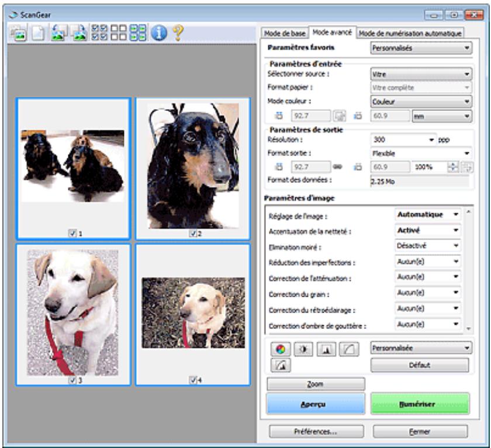Click the width icon in input settings
This screenshot has height=448, width=491.
[279, 116]
